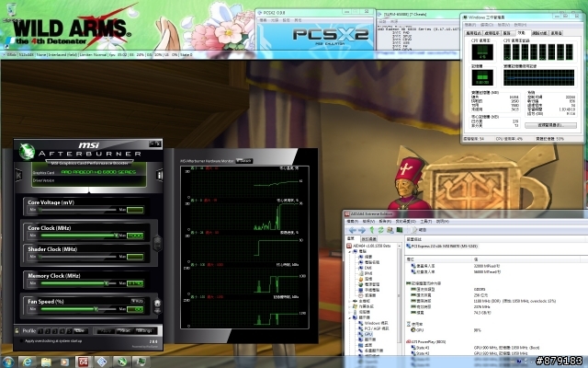
Task: Open the Windows Start orb
Action: (x=8, y=362)
